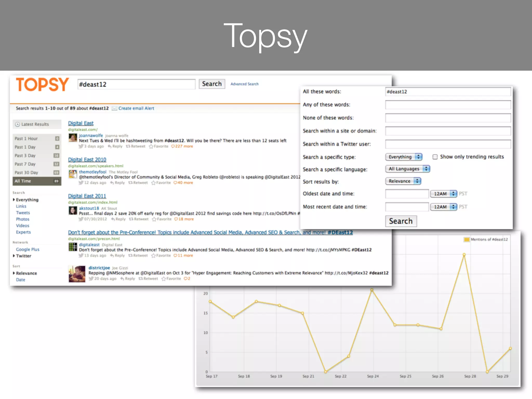Click the Search button in advanced panel

click(x=401, y=221)
